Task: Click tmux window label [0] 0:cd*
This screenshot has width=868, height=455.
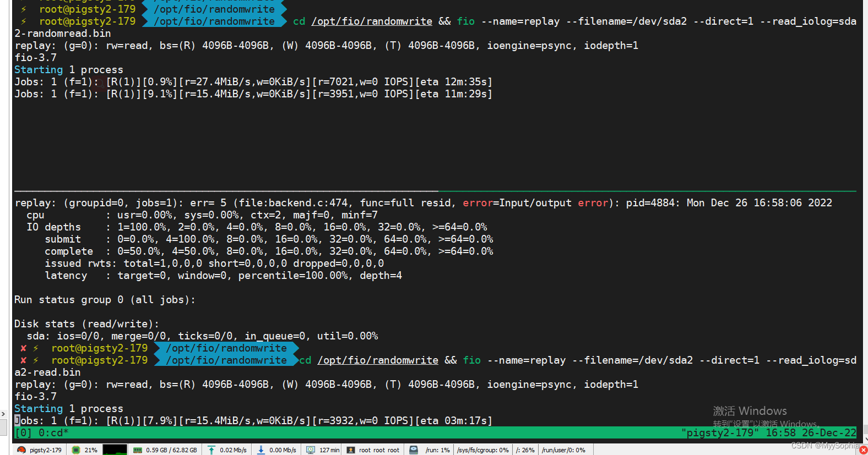Action: pyautogui.click(x=41, y=433)
